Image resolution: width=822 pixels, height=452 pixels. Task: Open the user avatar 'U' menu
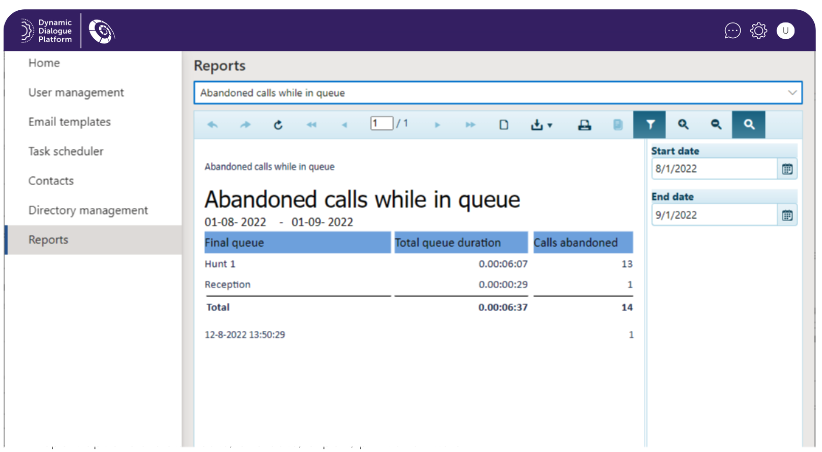(x=785, y=31)
